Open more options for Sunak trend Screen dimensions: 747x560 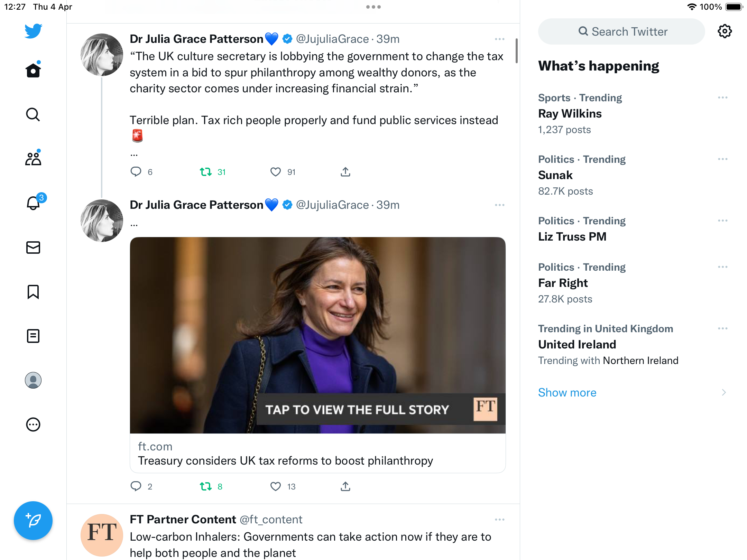[723, 159]
